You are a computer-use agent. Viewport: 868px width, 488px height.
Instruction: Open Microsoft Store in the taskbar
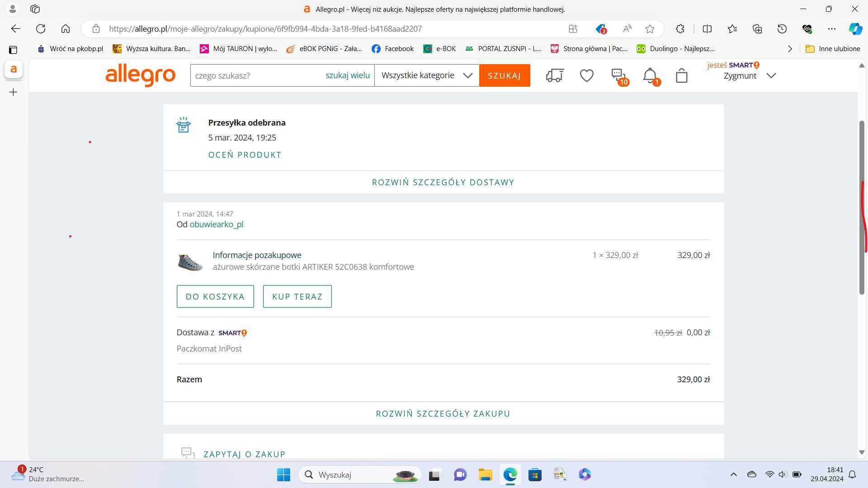click(535, 474)
